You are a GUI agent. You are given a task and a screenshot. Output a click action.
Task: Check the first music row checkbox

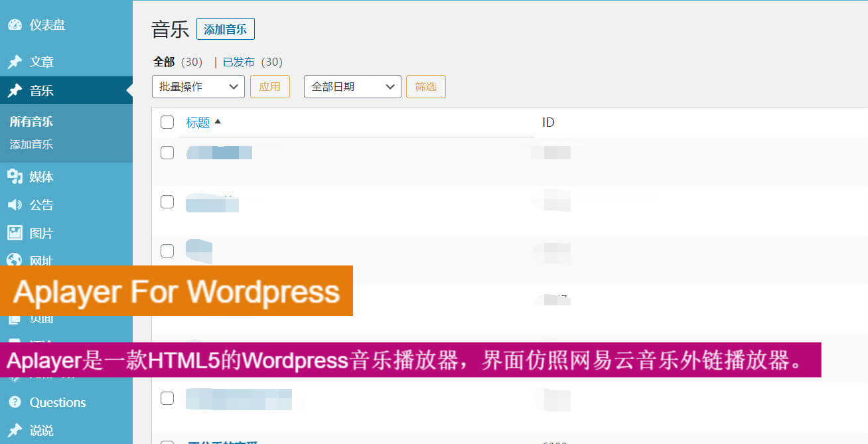click(x=167, y=152)
